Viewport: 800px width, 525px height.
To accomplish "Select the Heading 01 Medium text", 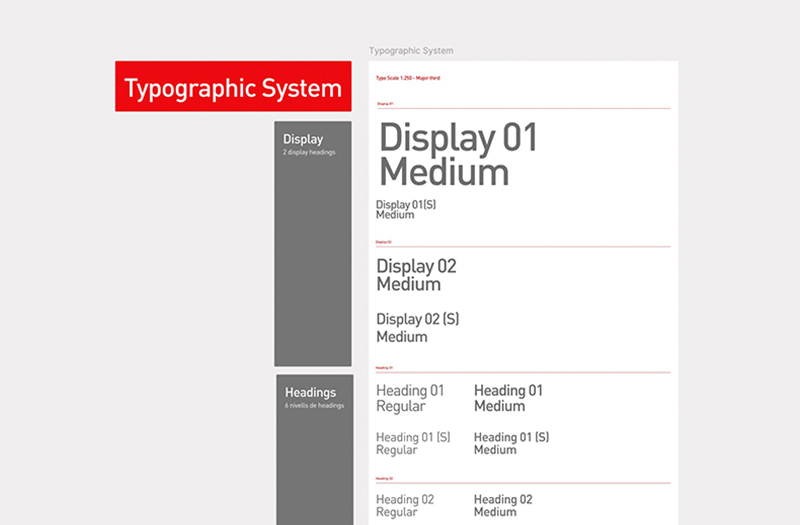I will [508, 398].
